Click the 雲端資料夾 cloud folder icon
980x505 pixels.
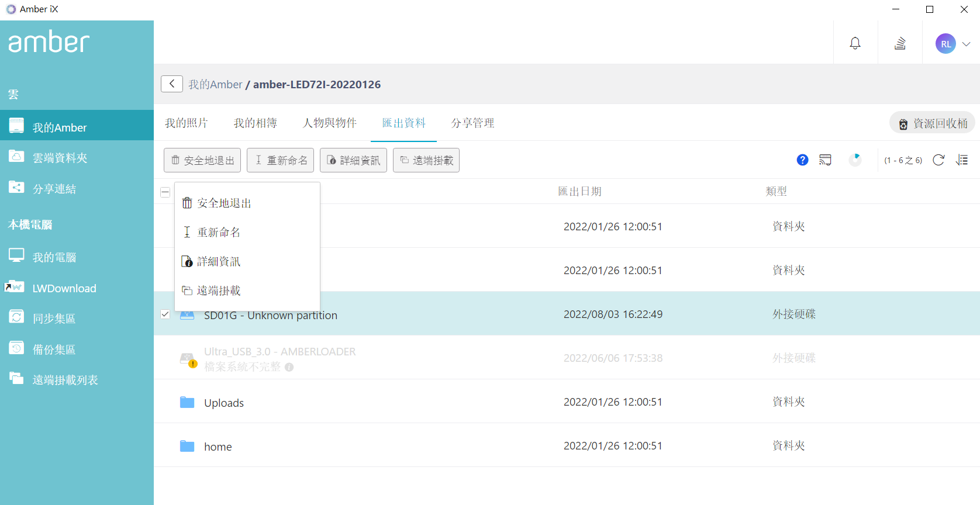[16, 156]
